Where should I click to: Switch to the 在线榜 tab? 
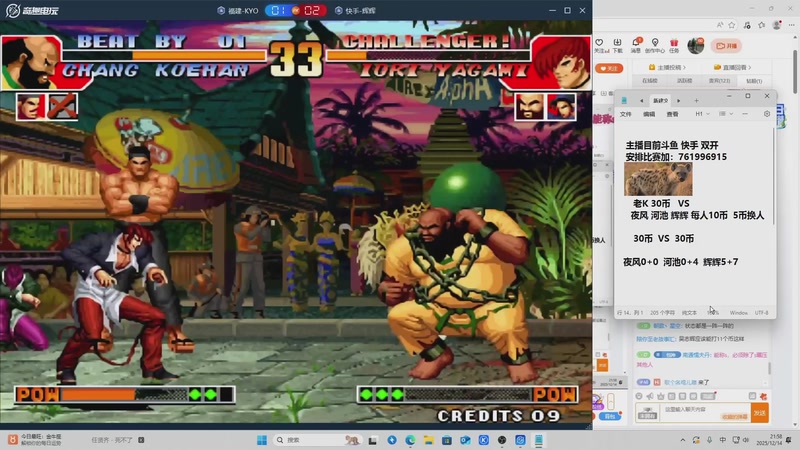pos(649,81)
